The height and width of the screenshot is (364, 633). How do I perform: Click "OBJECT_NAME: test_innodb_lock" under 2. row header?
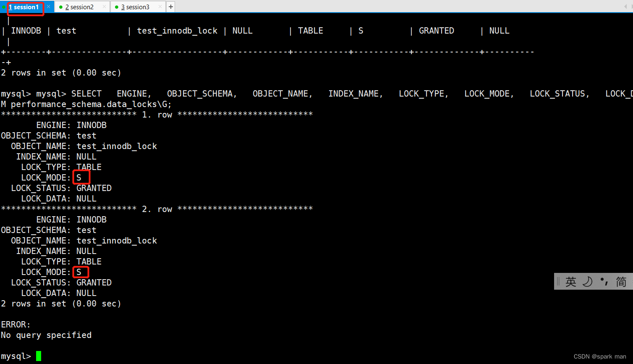[84, 241]
